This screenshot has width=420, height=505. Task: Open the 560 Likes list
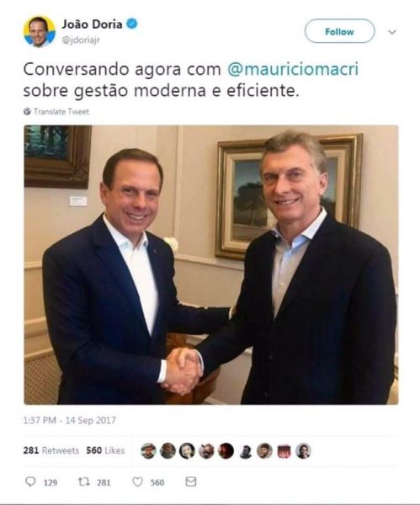click(105, 450)
